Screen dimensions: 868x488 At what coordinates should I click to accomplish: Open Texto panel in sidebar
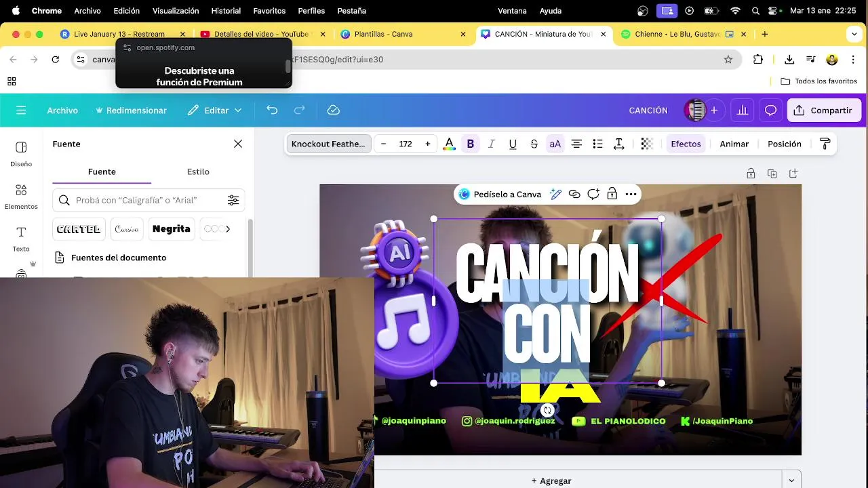tap(21, 239)
